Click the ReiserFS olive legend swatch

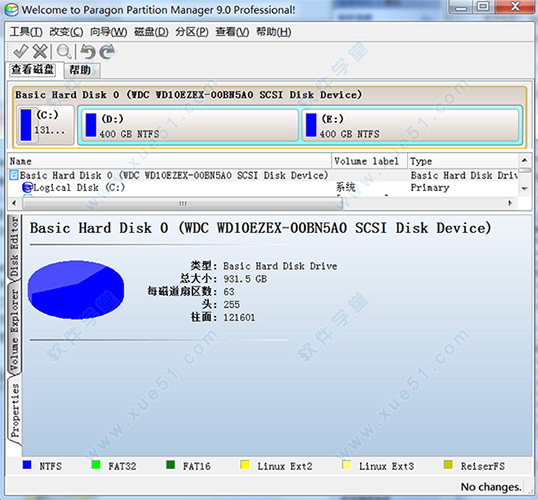pos(448,465)
